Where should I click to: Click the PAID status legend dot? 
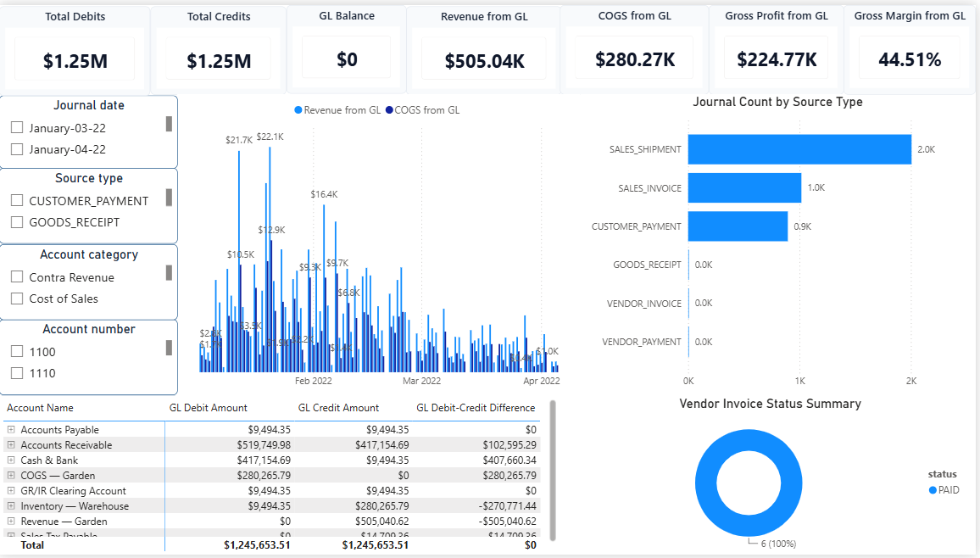point(933,490)
